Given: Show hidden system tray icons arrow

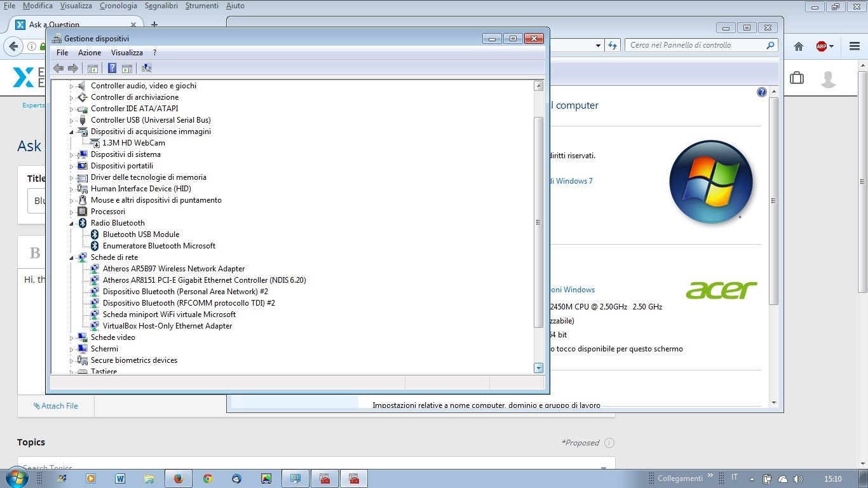Looking at the screenshot, I should 752,479.
